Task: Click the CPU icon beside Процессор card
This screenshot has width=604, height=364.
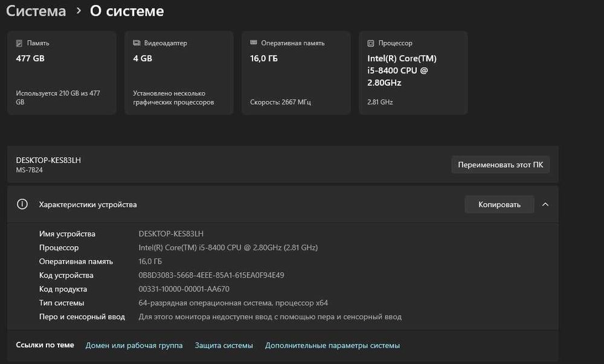Action: pyautogui.click(x=371, y=43)
